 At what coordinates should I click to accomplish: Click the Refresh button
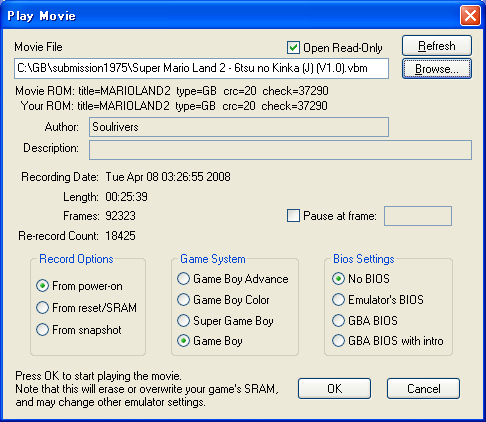click(x=437, y=46)
